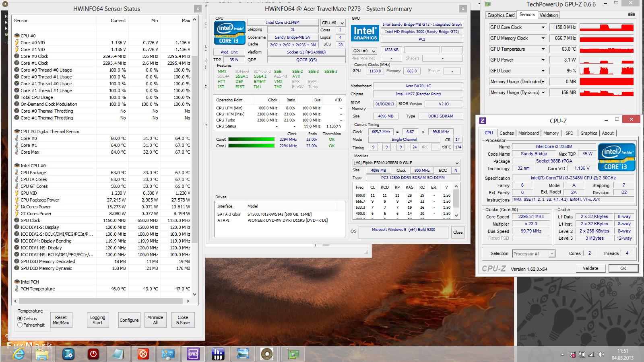Click the Max column header in Sensor Status

(186, 21)
